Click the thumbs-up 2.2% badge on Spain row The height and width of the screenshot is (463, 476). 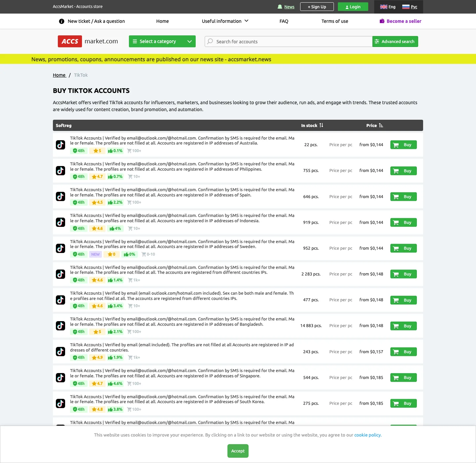115,202
